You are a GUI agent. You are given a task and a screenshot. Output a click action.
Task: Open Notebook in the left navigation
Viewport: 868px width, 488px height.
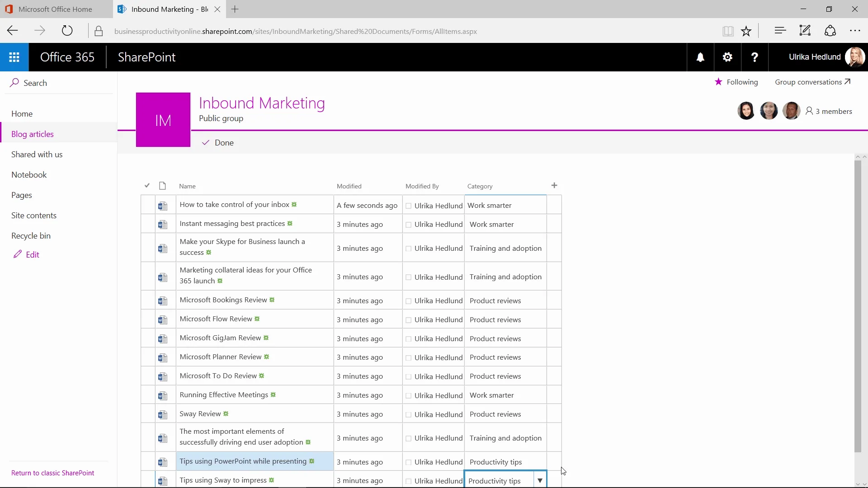[29, 174]
